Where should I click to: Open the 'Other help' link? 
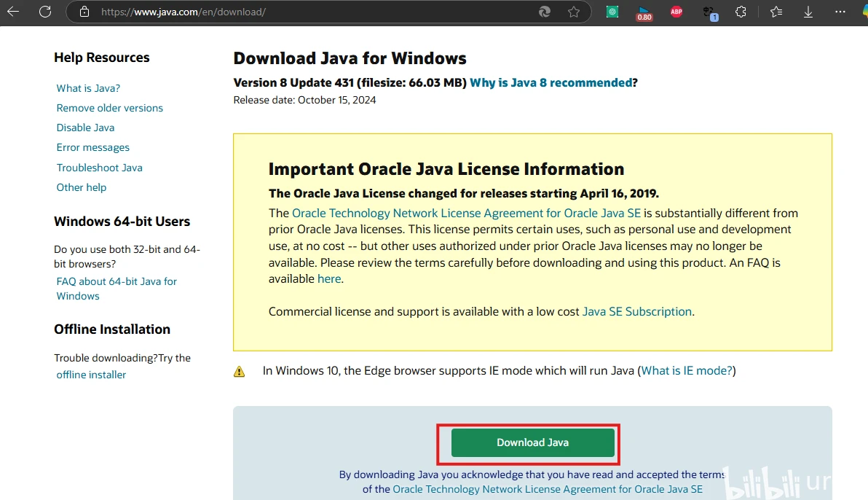pos(82,187)
